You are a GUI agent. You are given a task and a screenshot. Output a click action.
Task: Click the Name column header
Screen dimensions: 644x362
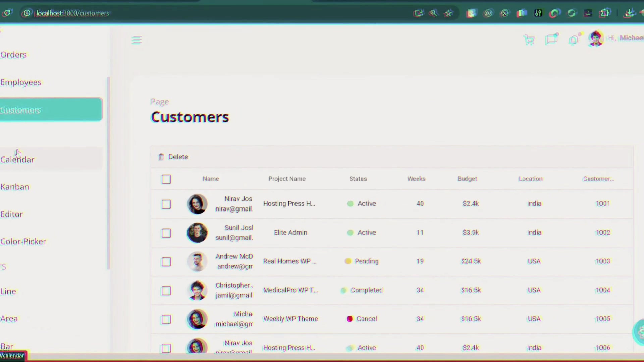(211, 179)
